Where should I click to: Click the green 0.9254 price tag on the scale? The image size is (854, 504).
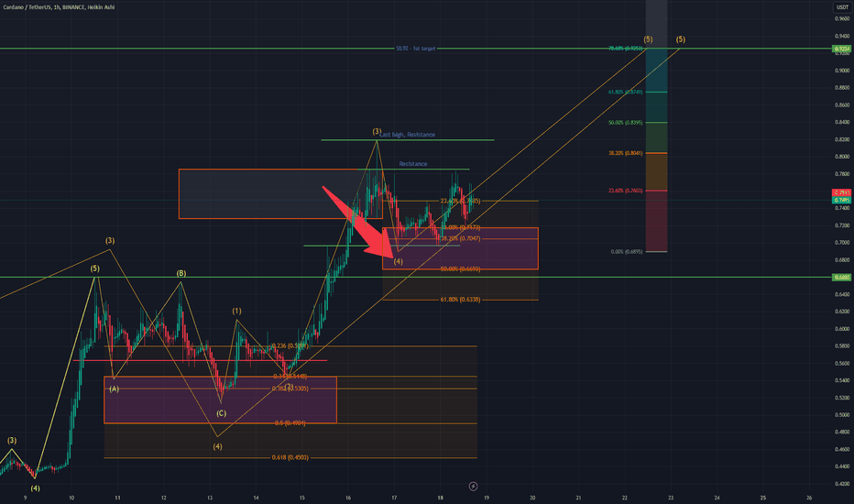tap(841, 49)
